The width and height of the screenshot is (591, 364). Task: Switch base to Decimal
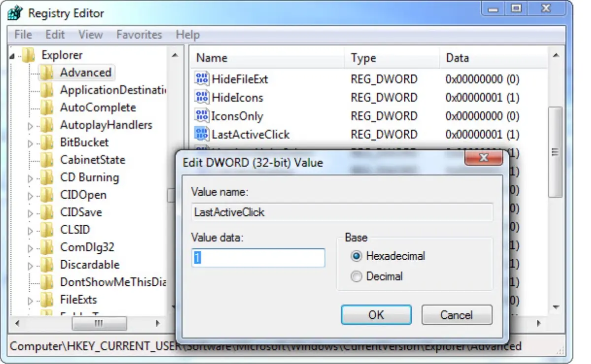pyautogui.click(x=356, y=276)
